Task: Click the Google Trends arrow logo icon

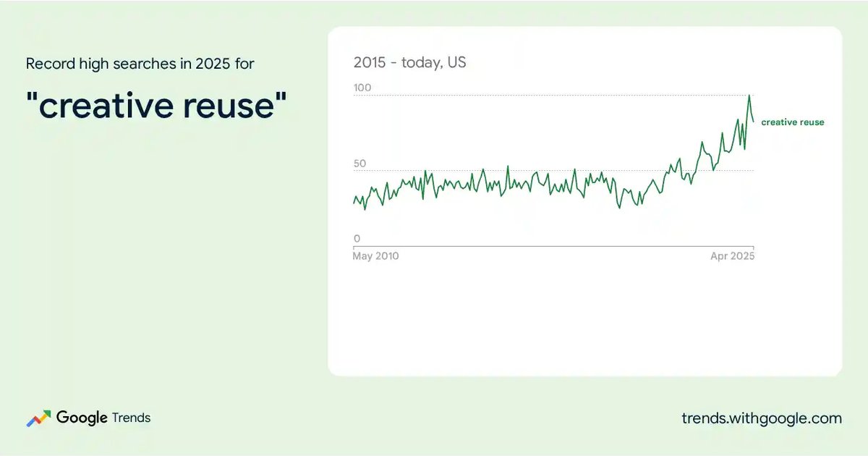Action: click(38, 418)
